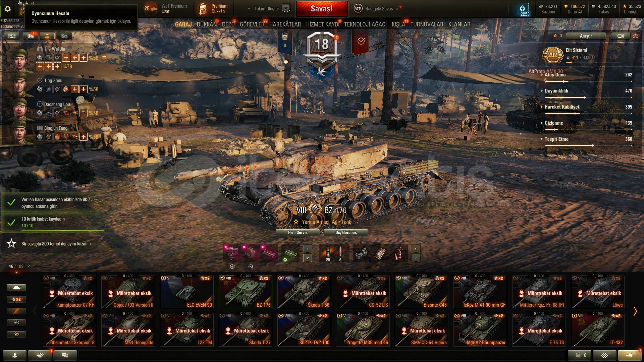The width and height of the screenshot is (644, 362).
Task: Click the red daily missions flag icon
Action: point(361,42)
